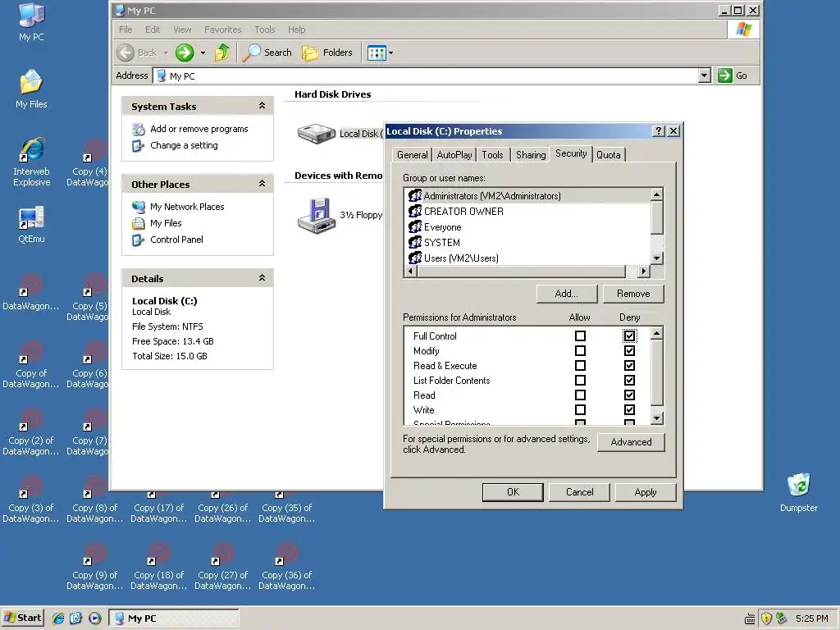
Task: Switch to the Sharing tab
Action: coord(531,155)
